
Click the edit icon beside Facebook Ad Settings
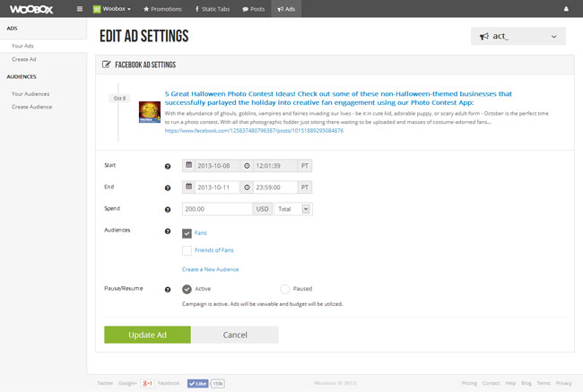[x=107, y=65]
